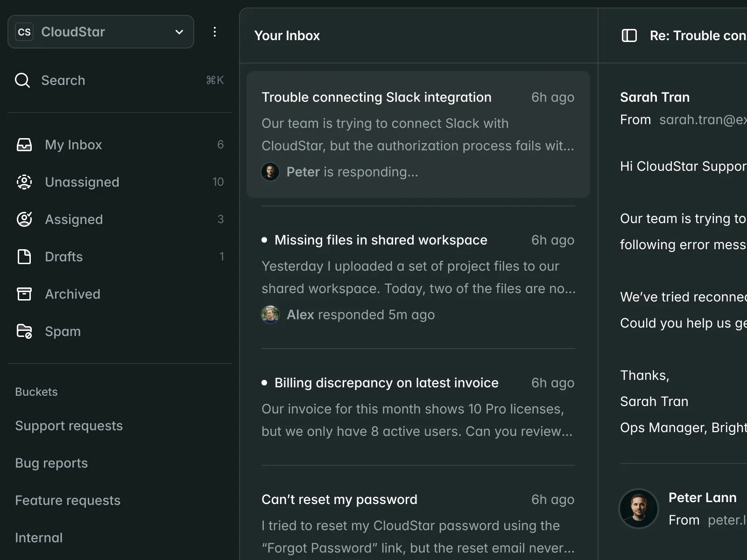Viewport: 747px width, 560px height.
Task: Open the Bug reports bucket
Action: click(x=51, y=463)
